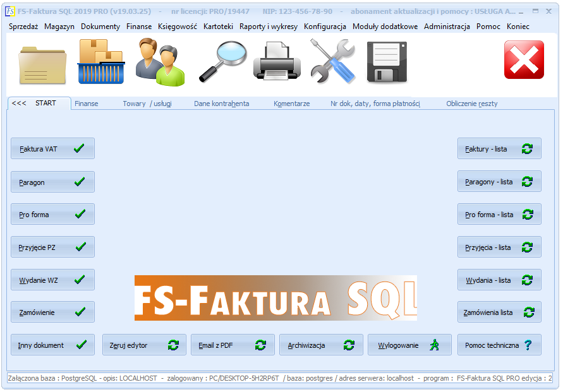Switch to the Komentarze tab
The width and height of the screenshot is (563, 392).
coord(291,104)
